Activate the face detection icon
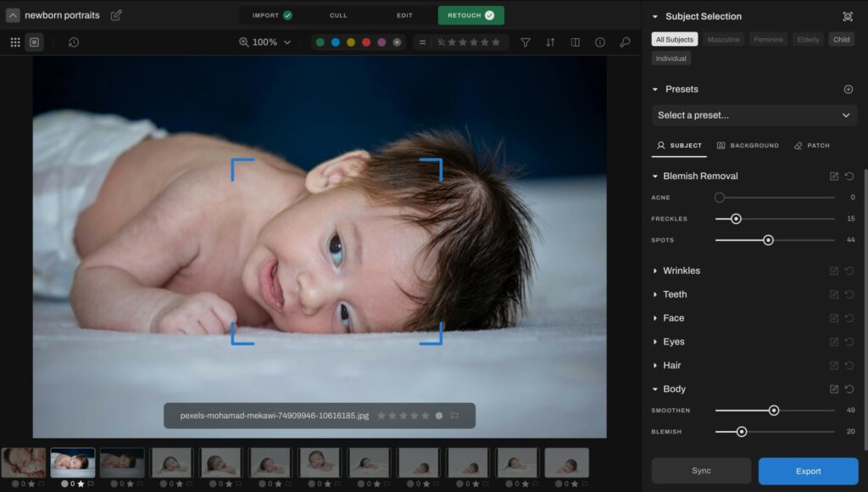Viewport: 868px width, 492px height. tap(847, 15)
